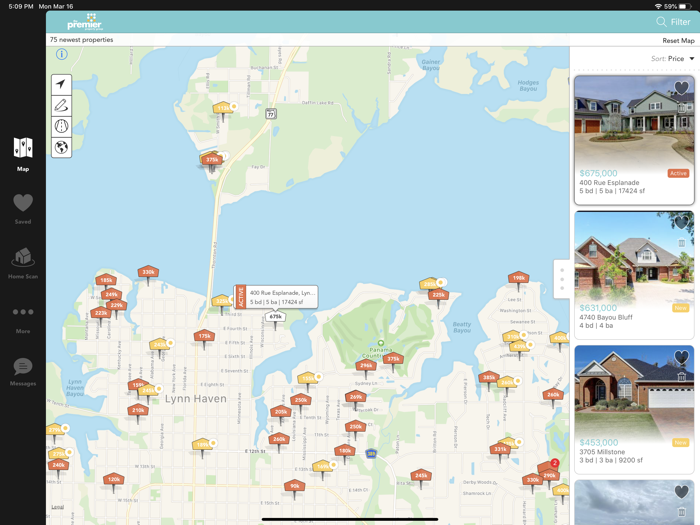Select the 113k map pin
Screen dimensions: 700x525
tap(223, 108)
